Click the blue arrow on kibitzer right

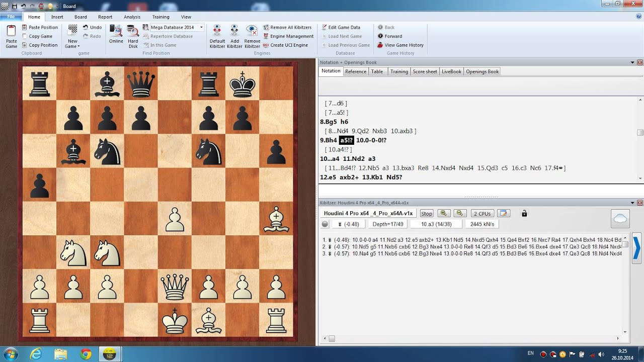coord(637,247)
